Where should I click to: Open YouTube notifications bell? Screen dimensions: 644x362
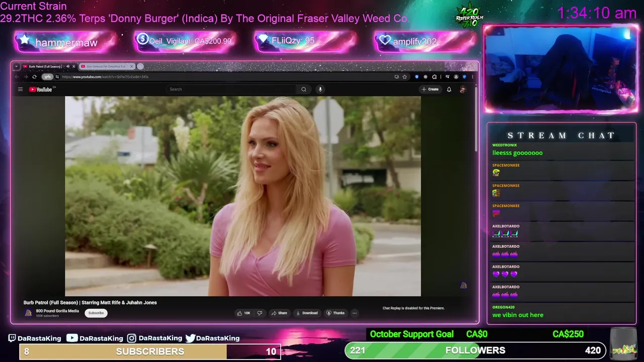[x=449, y=89]
